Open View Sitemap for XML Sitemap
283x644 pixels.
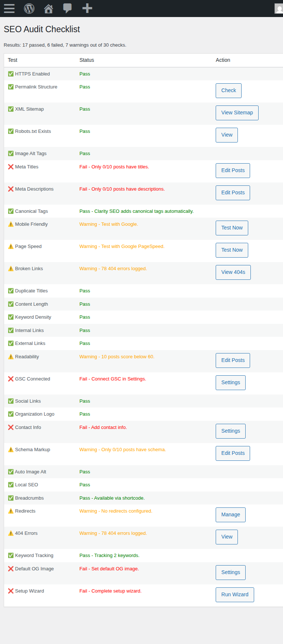pyautogui.click(x=237, y=113)
